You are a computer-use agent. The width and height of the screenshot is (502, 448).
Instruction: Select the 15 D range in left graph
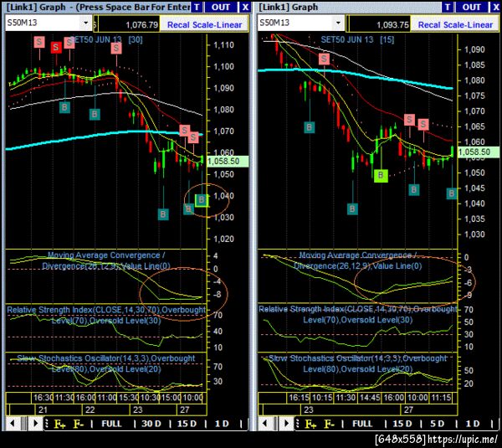pyautogui.click(x=187, y=424)
